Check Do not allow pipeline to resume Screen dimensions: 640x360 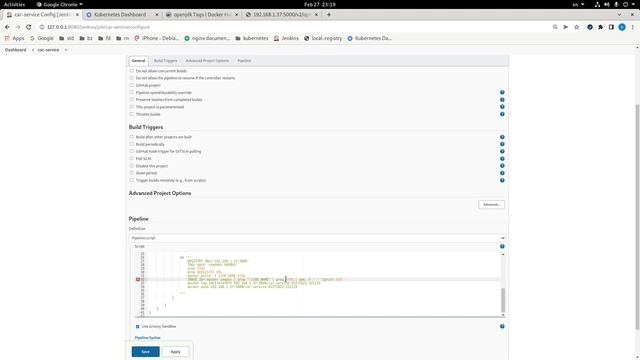[x=132, y=78]
